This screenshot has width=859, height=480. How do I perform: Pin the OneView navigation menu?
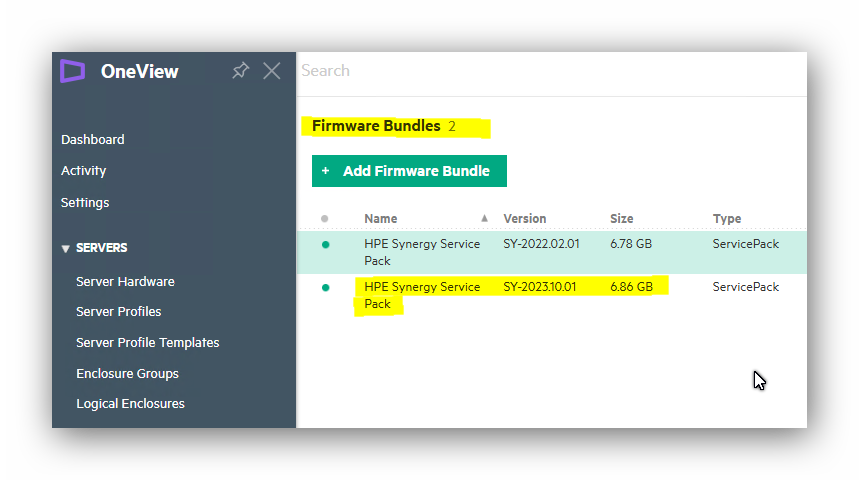click(240, 70)
